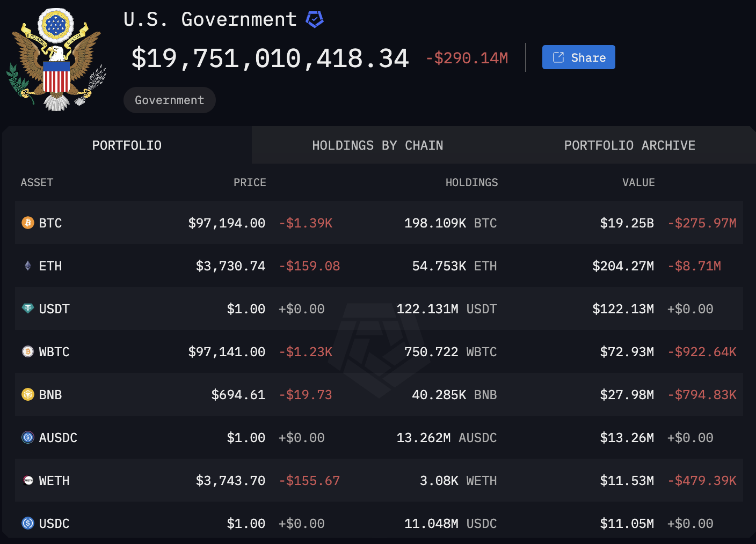Click the $204.27M ETH value
The height and width of the screenshot is (544, 756).
click(623, 266)
